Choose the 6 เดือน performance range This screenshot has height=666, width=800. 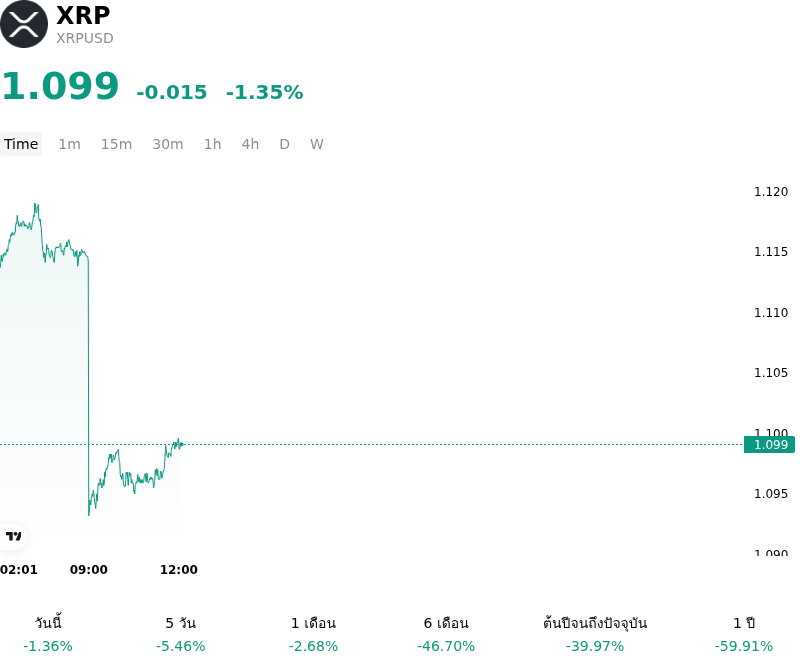(x=446, y=634)
